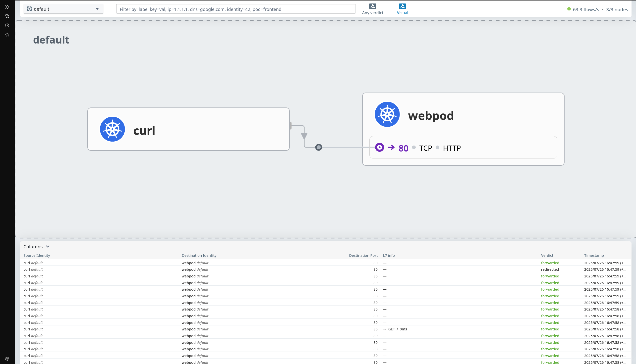Open the computer screens icon in sidebar
This screenshot has height=364, width=636.
point(7,16)
